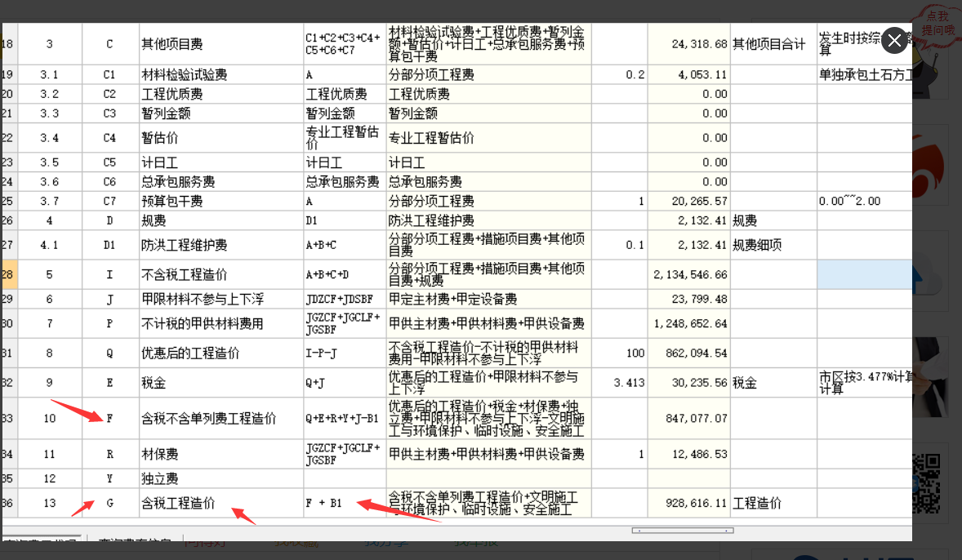This screenshot has height=560, width=962.
Task: Select the 规费细项 cell
Action: point(773,246)
